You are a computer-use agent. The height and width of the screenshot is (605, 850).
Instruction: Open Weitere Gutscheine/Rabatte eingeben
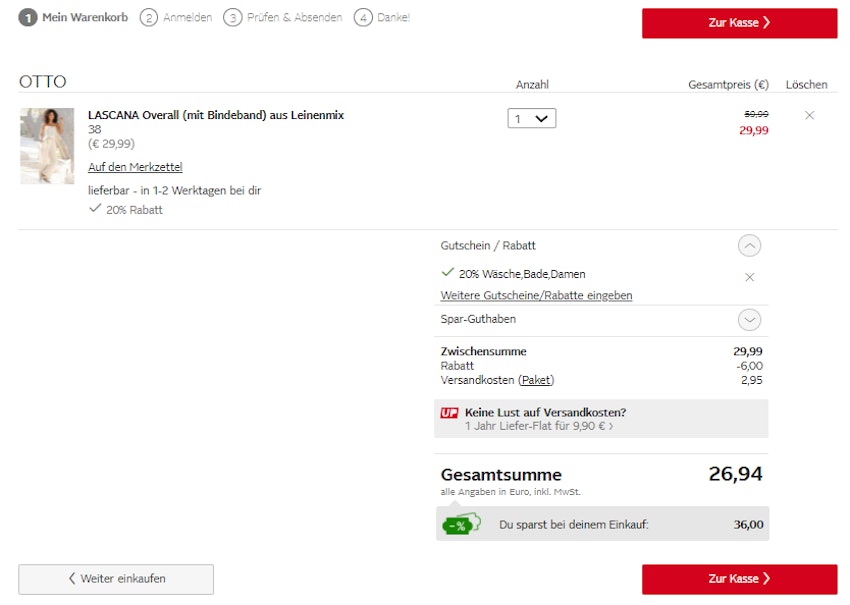click(x=535, y=295)
